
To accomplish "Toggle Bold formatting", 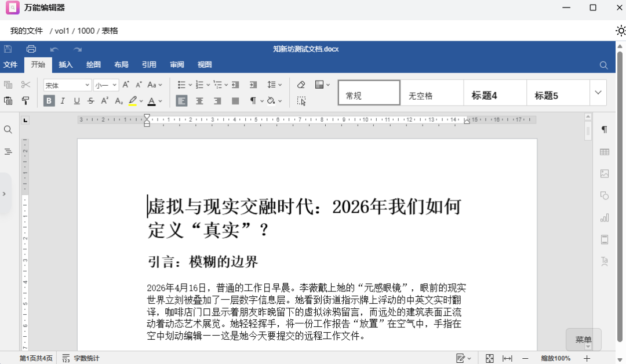I will pyautogui.click(x=49, y=101).
